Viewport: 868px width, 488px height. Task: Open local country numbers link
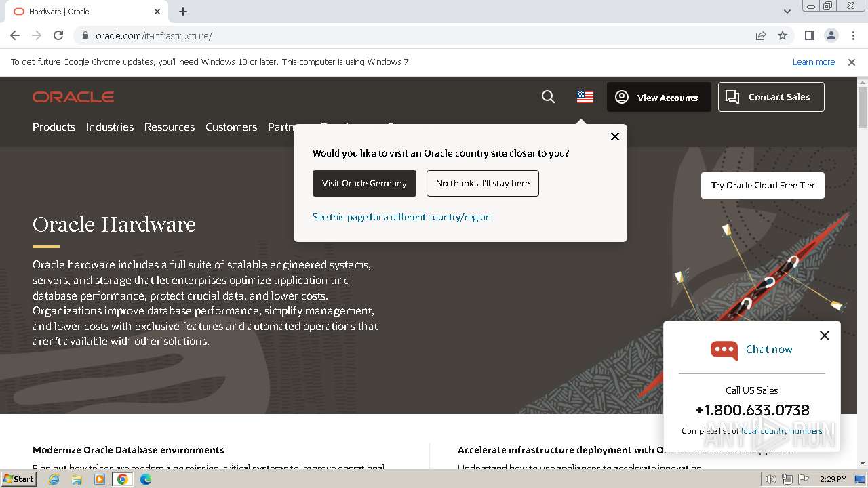pyautogui.click(x=782, y=431)
